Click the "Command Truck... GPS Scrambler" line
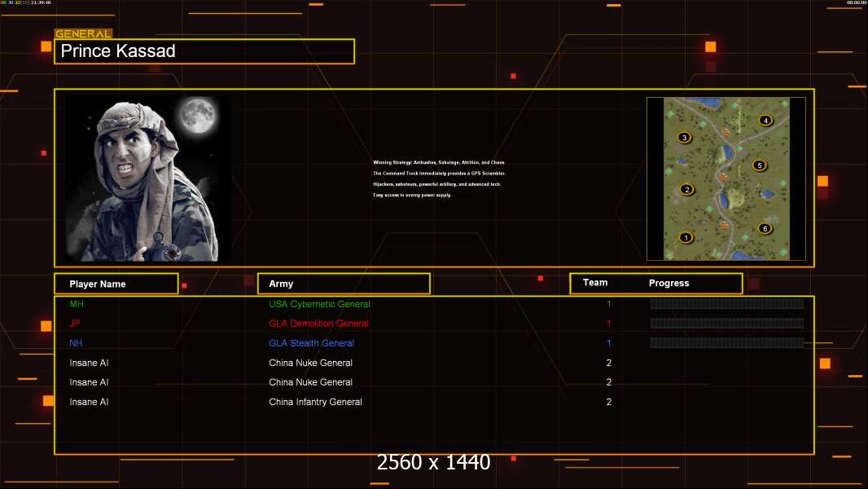 click(x=439, y=174)
